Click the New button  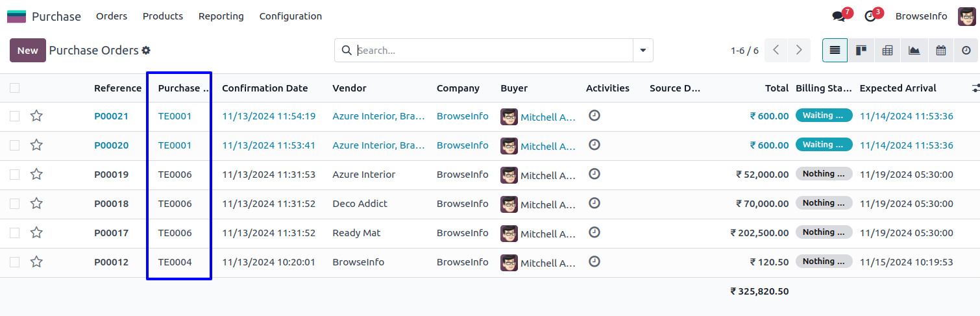28,51
